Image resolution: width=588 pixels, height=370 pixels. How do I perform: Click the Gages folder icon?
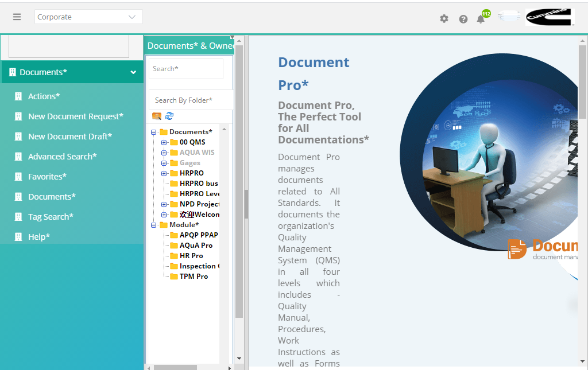pos(174,163)
